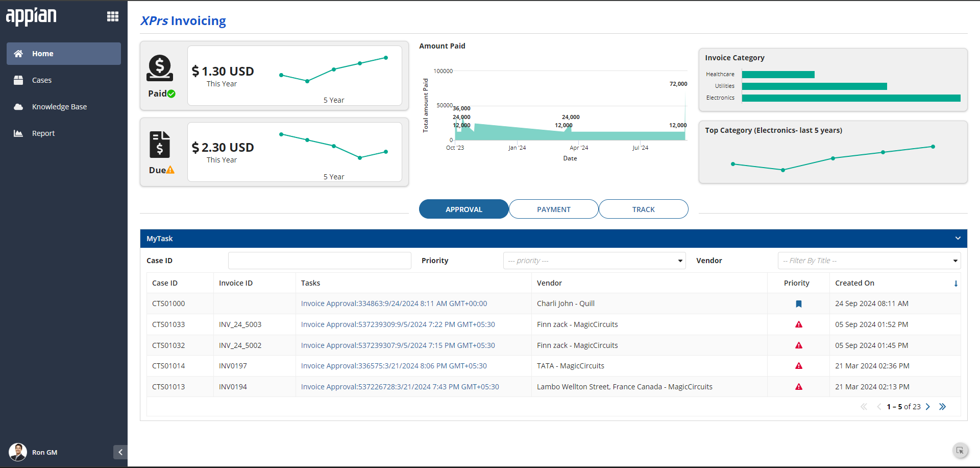Screen dimensions: 980x468
Task: Go to next page of MyTask results
Action: pyautogui.click(x=928, y=407)
